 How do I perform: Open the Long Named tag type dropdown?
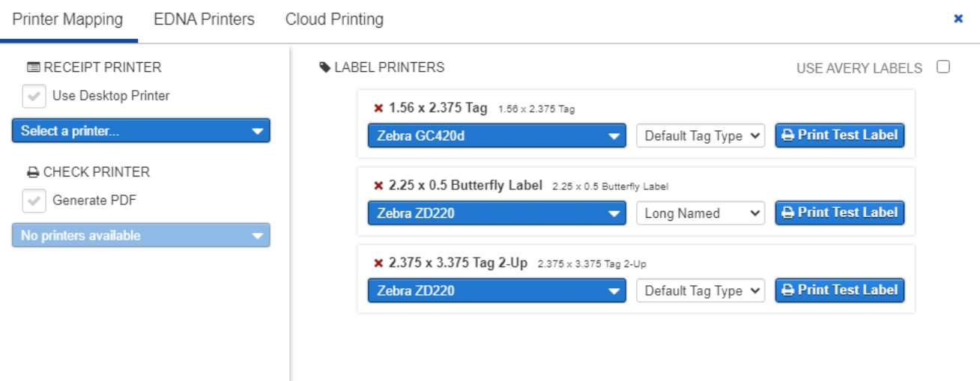pos(701,213)
